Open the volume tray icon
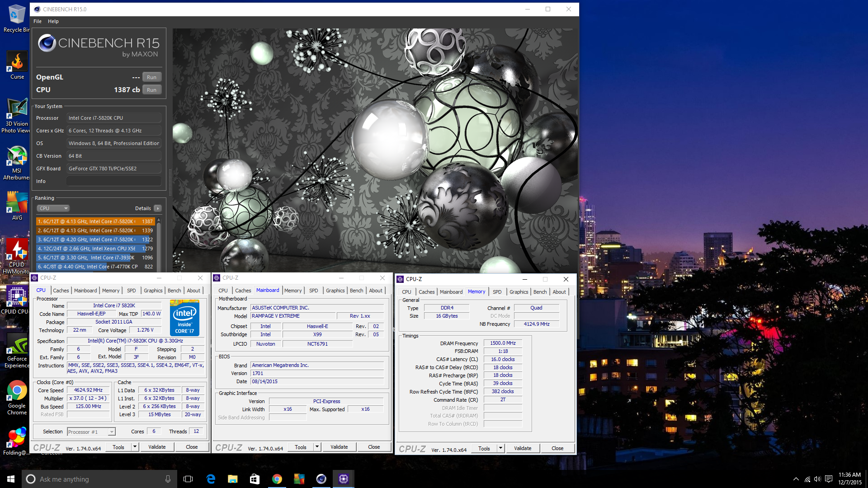This screenshot has height=488, width=868. [817, 479]
